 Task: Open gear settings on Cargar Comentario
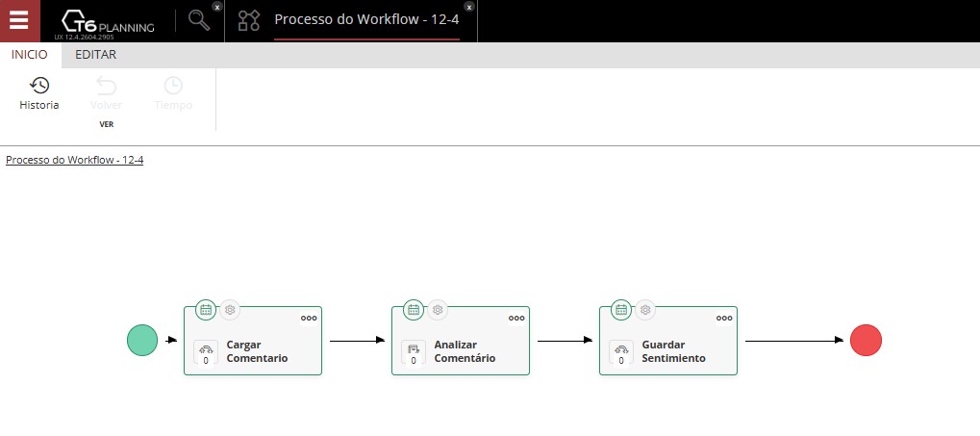coord(230,310)
